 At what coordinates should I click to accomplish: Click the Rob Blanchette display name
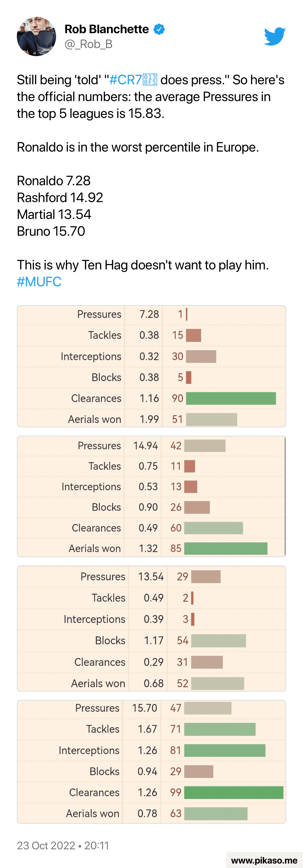[107, 29]
